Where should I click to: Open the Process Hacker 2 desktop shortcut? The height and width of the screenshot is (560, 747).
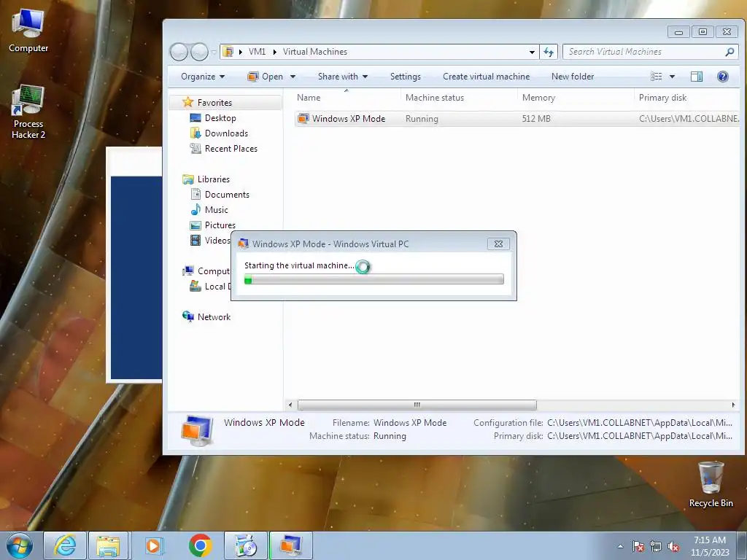(28, 112)
